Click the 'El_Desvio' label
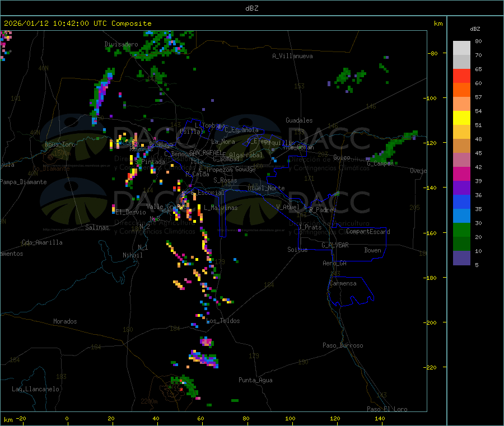 [x=130, y=212]
